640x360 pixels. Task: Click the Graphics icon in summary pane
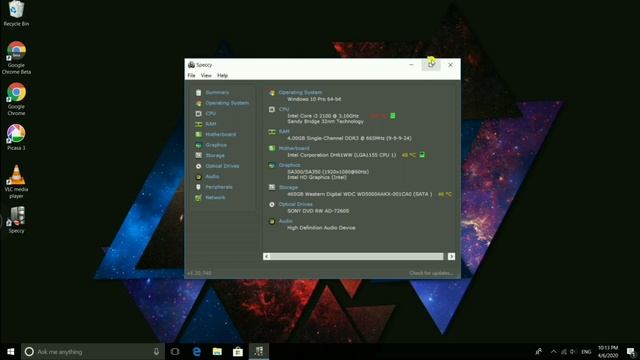click(x=272, y=165)
